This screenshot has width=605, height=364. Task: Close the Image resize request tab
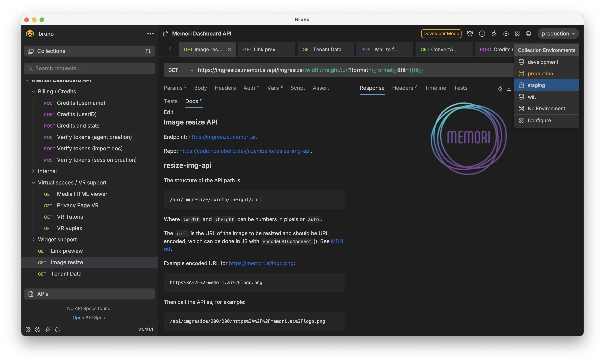point(229,49)
